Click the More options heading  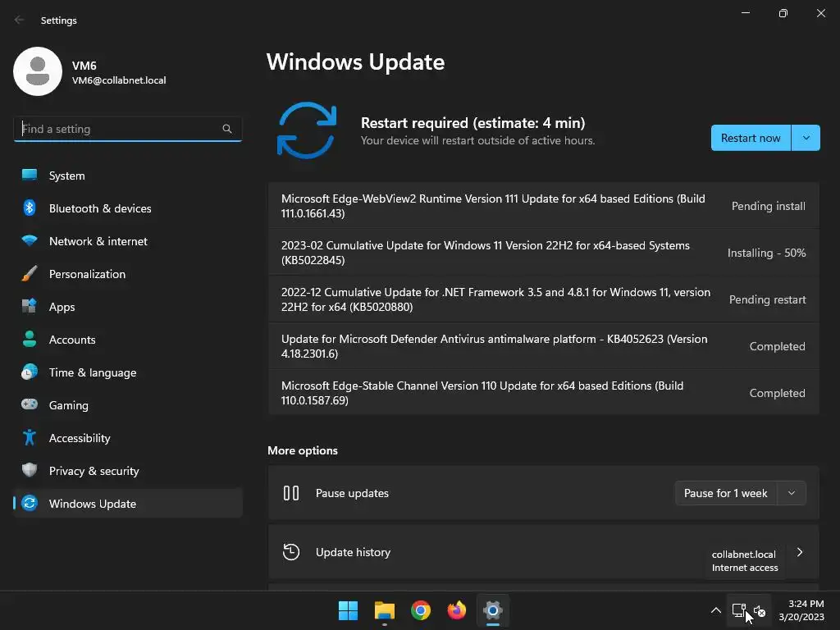[303, 450]
